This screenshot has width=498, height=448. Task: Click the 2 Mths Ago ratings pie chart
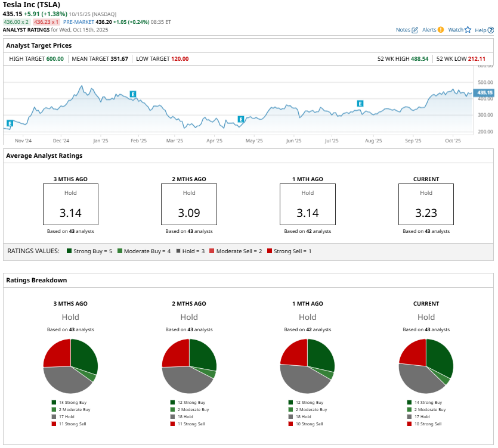point(189,366)
